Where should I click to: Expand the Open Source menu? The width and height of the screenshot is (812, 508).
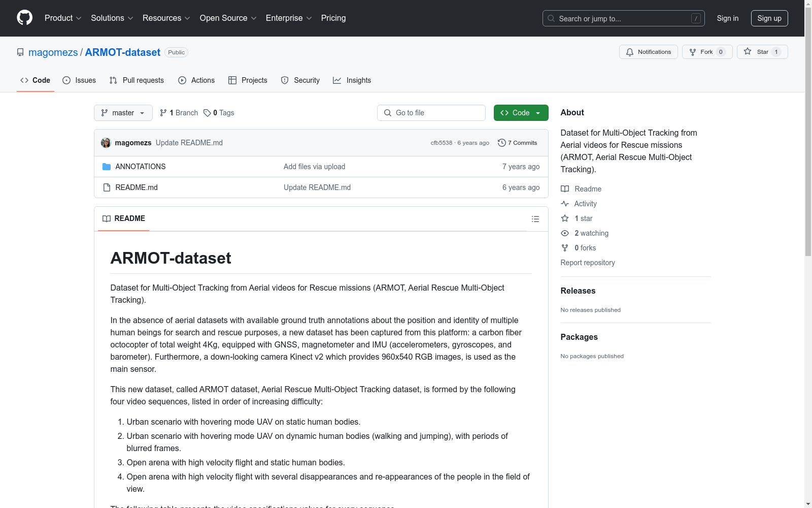tap(228, 18)
